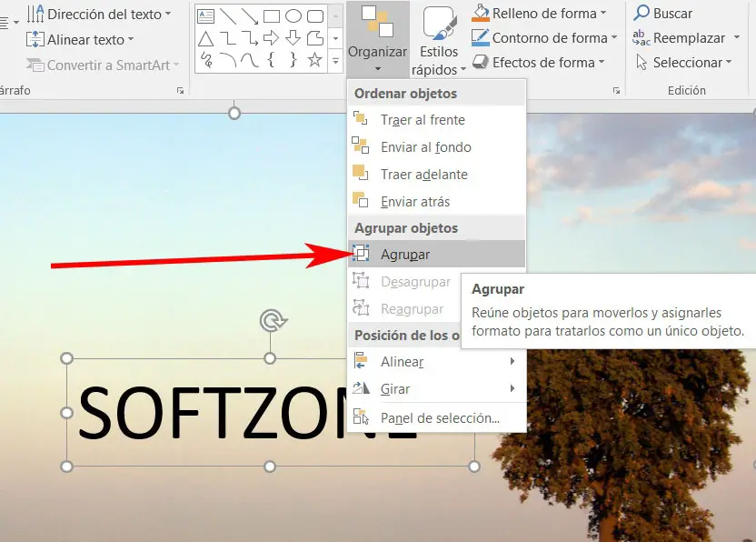The image size is (756, 542).
Task: Click the Seleccionar cursor icon
Action: coord(642,62)
